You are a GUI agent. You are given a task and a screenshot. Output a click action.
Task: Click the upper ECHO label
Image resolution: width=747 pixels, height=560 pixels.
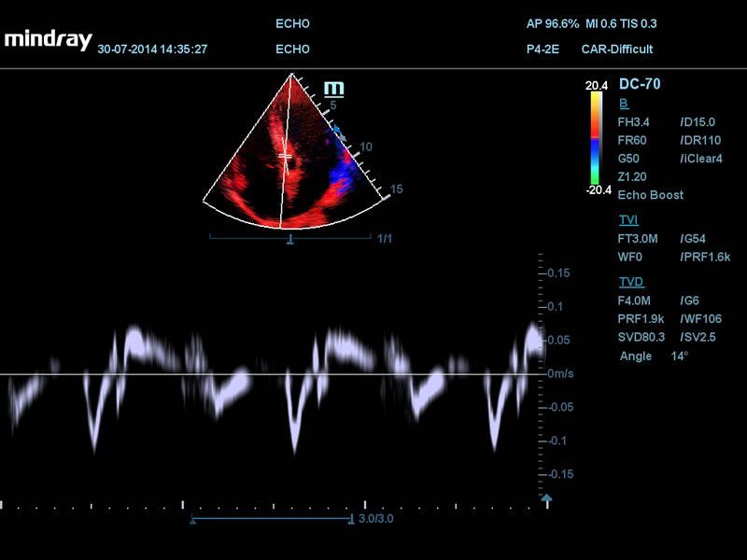292,24
